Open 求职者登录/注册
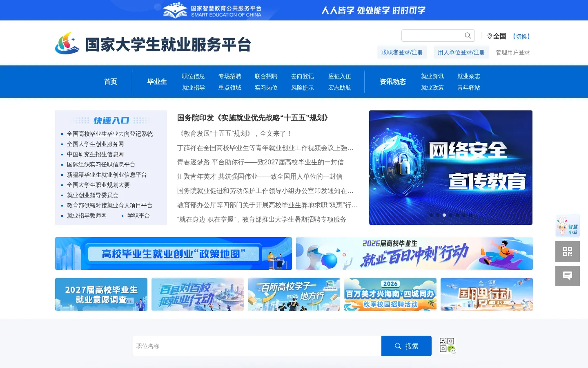588x368 pixels. pyautogui.click(x=402, y=52)
